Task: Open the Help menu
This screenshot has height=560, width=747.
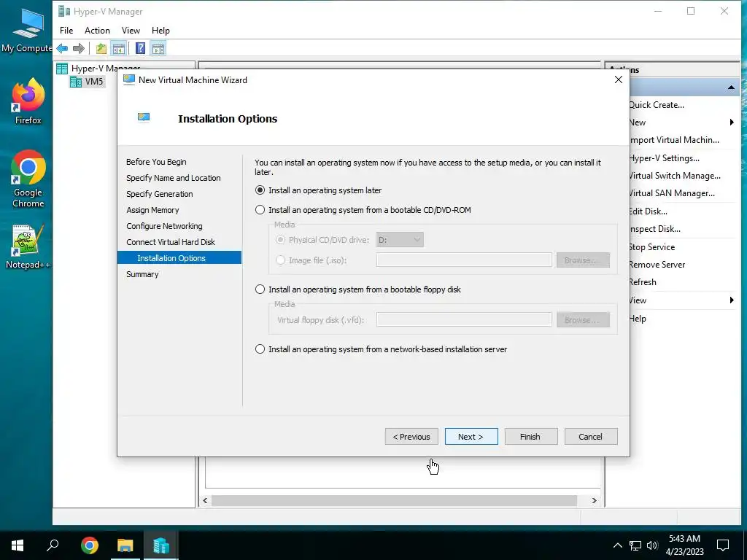Action: [160, 31]
